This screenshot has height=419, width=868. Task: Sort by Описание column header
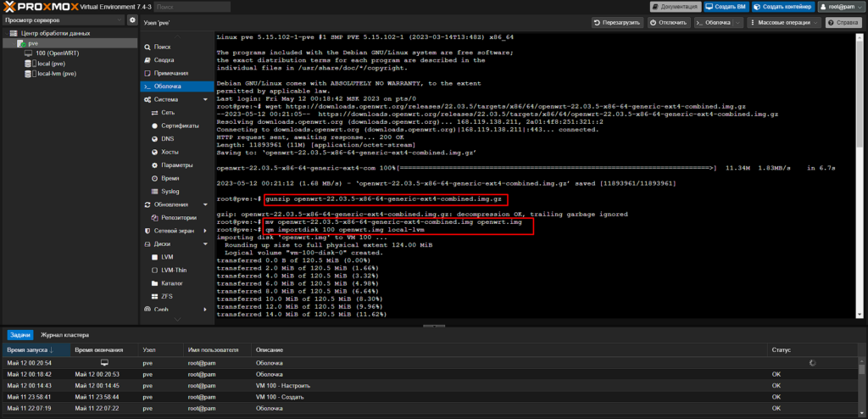[509, 350]
